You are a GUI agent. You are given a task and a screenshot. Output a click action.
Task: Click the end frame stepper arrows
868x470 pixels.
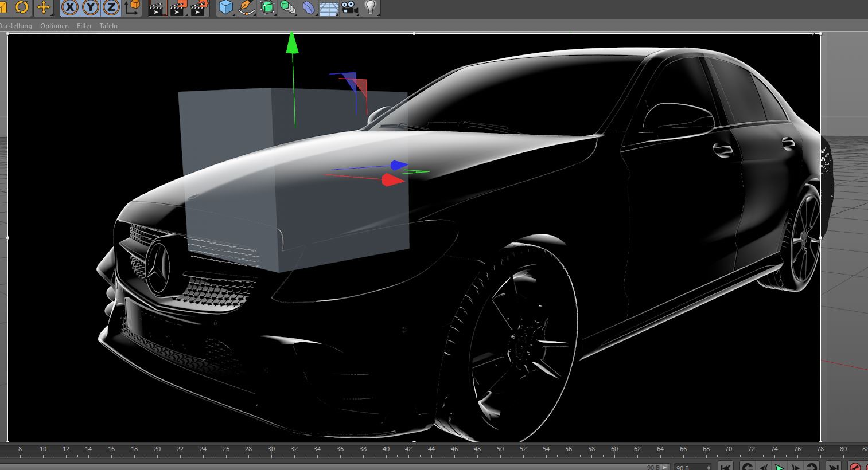click(x=710, y=467)
